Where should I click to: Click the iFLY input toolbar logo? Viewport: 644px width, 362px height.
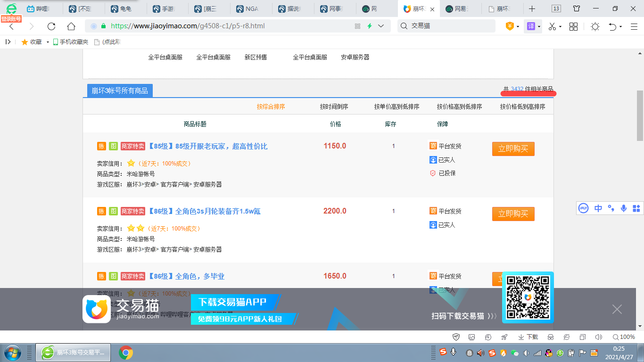(x=584, y=208)
